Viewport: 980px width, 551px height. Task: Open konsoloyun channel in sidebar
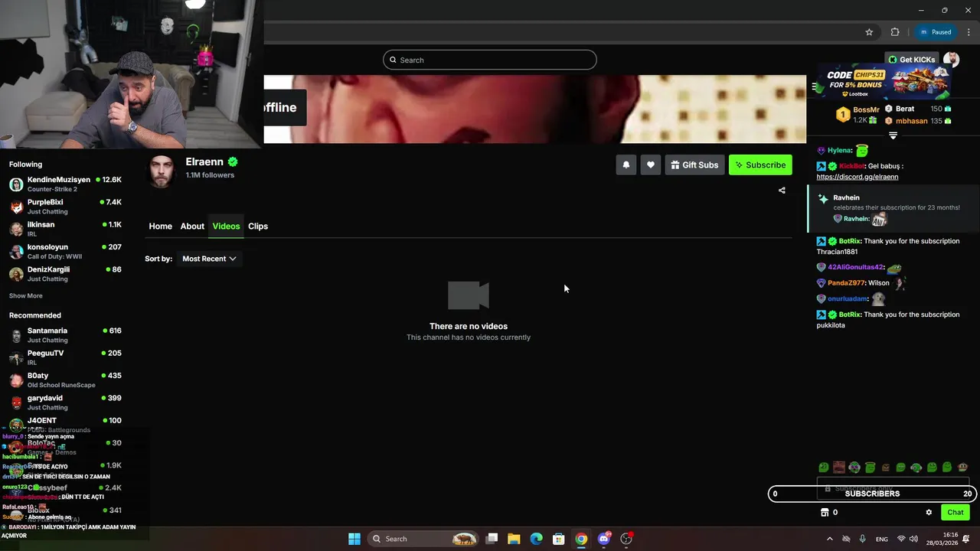pos(65,251)
